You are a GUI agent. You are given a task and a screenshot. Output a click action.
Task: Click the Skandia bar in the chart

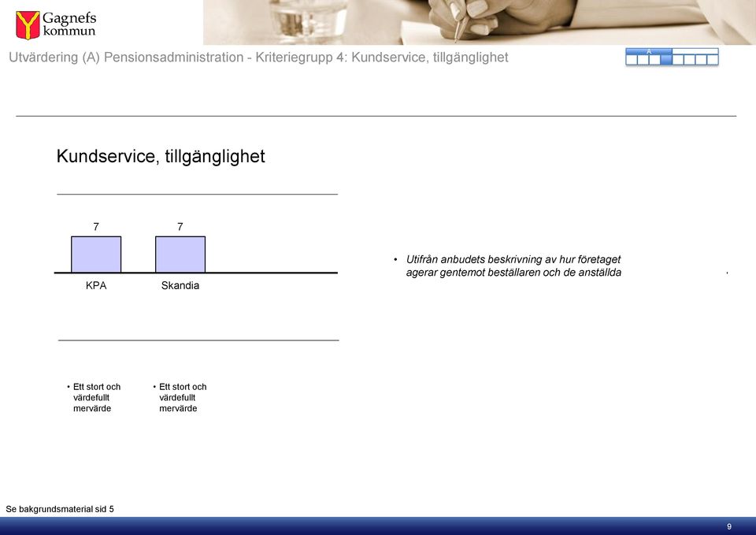180,254
